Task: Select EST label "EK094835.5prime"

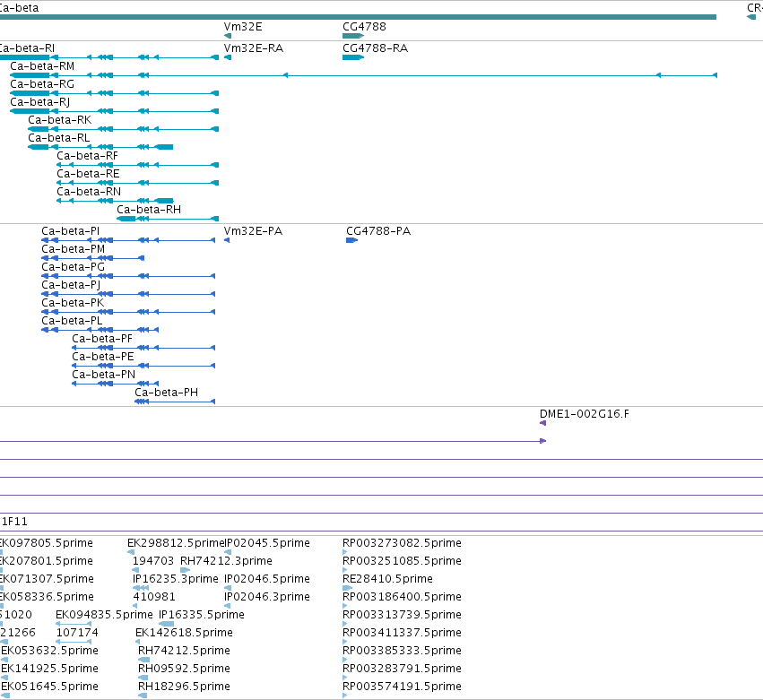Action: click(104, 616)
